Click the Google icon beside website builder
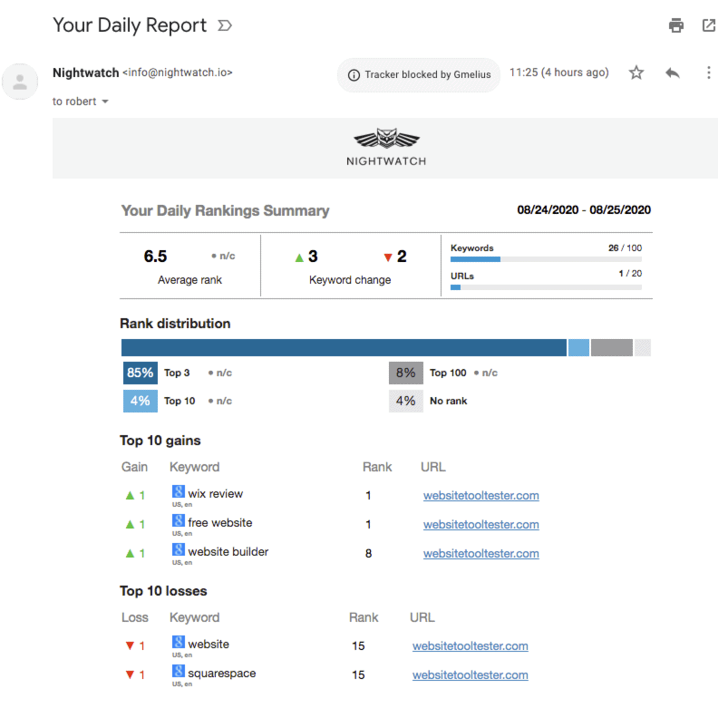 179,549
